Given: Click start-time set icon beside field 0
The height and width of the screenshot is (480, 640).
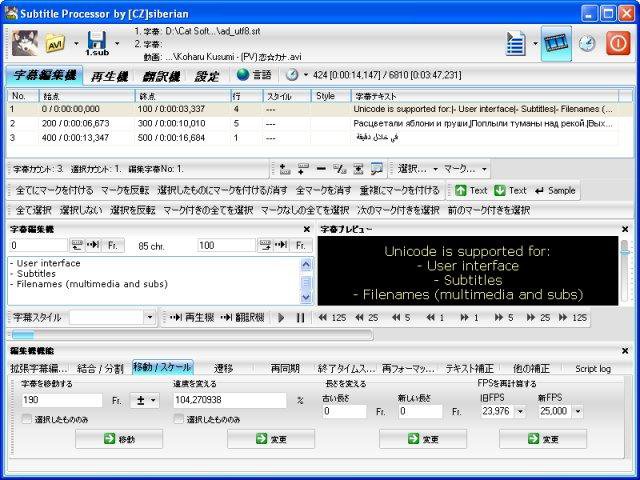Looking at the screenshot, I should point(77,245).
